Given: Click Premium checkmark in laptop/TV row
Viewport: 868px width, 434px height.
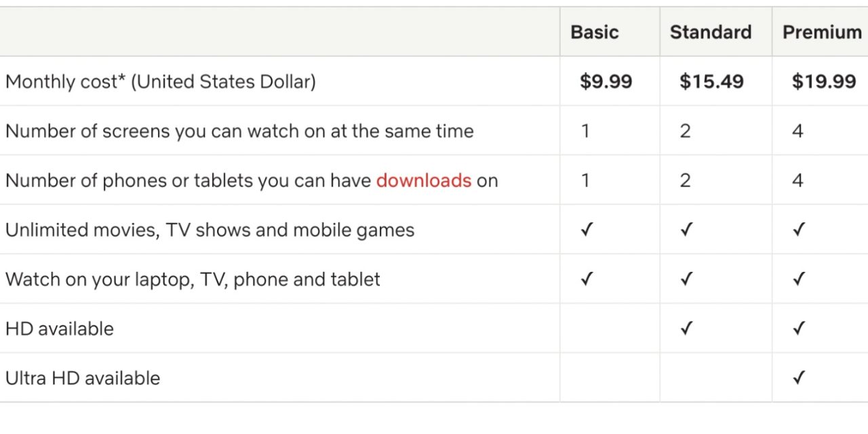Looking at the screenshot, I should [x=799, y=279].
